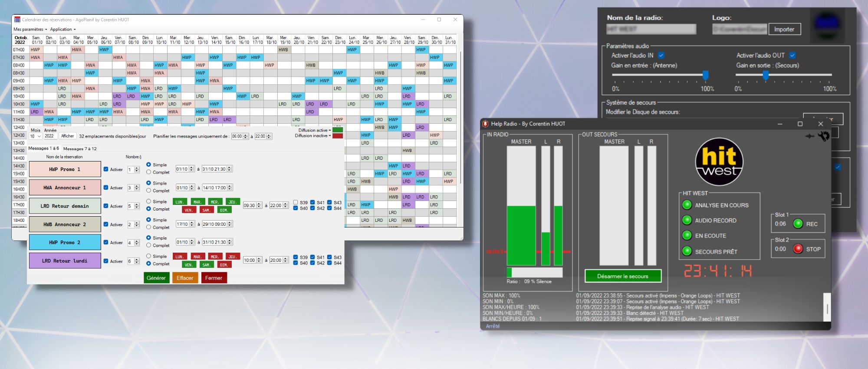The image size is (868, 369).
Task: Open Mes paramètres dropdown menu
Action: click(x=30, y=30)
